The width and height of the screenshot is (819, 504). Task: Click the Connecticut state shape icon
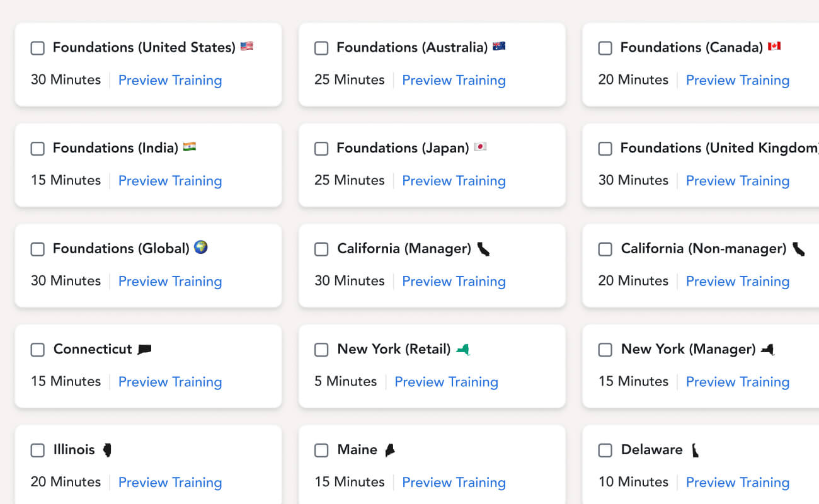144,349
